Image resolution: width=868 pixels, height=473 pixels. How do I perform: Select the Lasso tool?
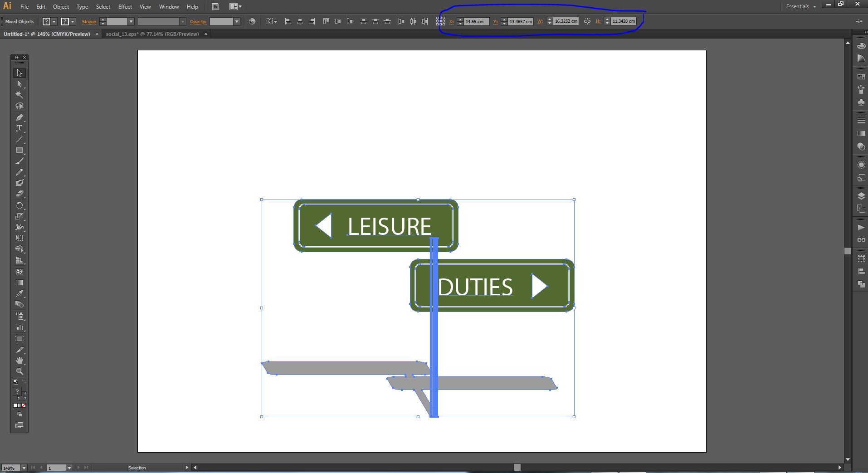[20, 106]
